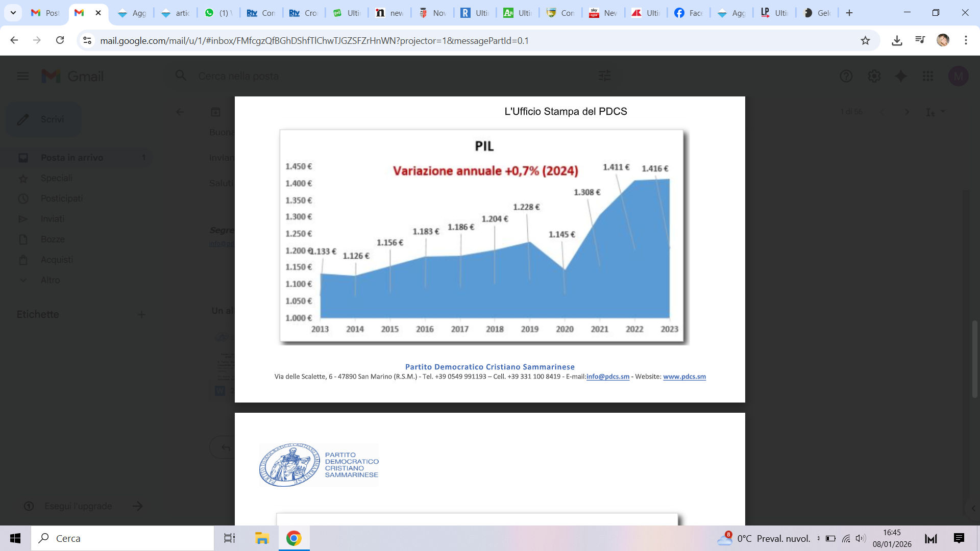The height and width of the screenshot is (551, 980).
Task: Click the Chrome media control icon
Action: (x=920, y=40)
